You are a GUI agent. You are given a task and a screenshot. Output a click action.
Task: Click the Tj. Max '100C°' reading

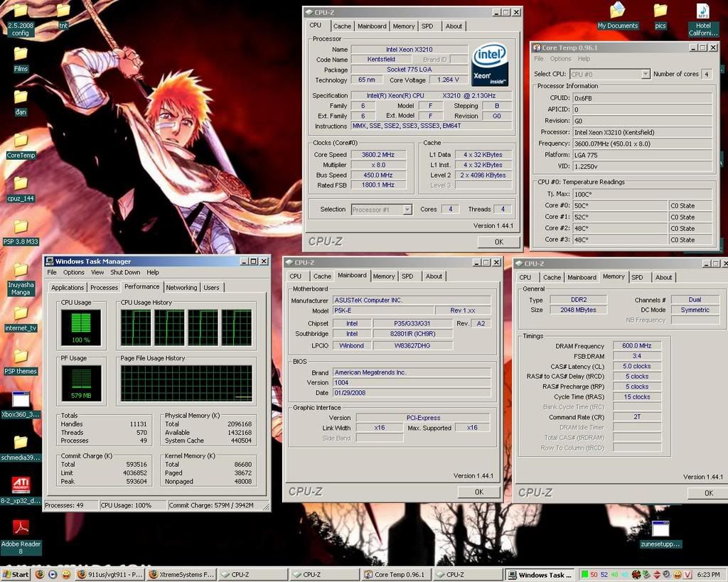point(643,195)
